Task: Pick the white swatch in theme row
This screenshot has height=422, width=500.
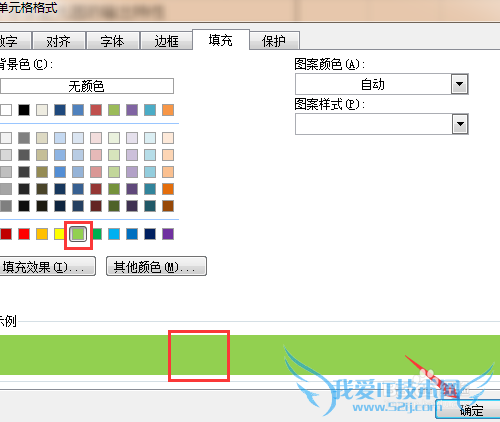Action: tap(6, 110)
